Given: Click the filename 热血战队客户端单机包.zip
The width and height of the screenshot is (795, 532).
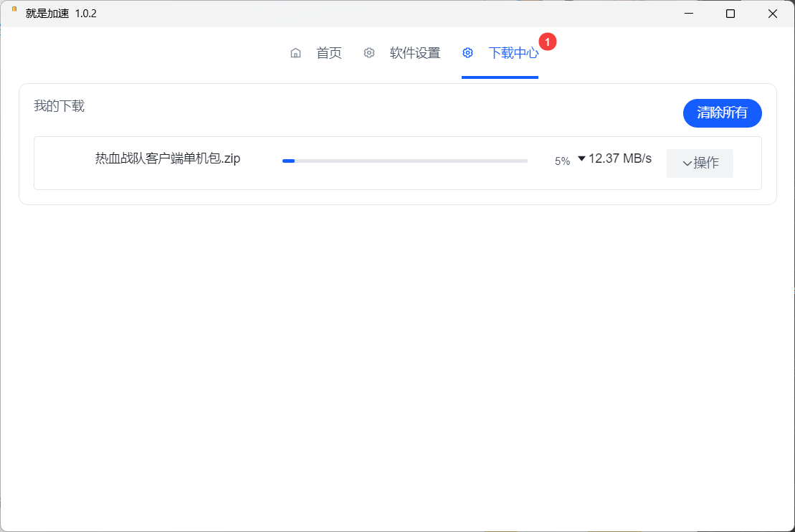Looking at the screenshot, I should 166,158.
